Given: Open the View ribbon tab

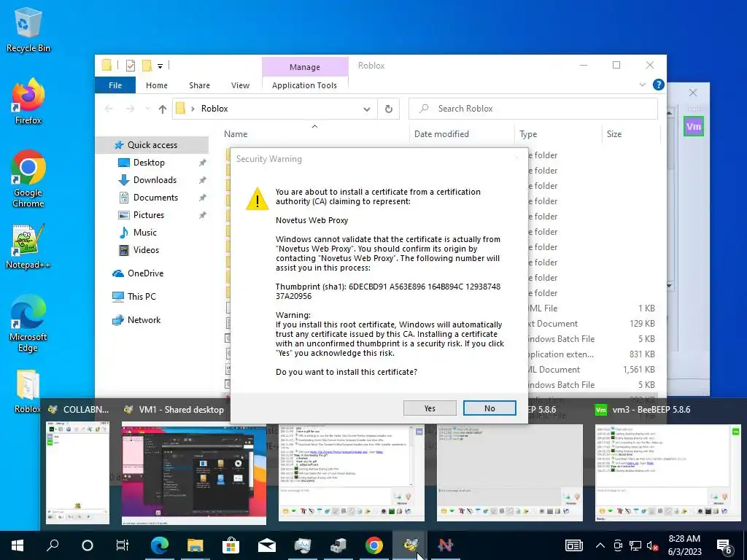Looking at the screenshot, I should pyautogui.click(x=240, y=85).
